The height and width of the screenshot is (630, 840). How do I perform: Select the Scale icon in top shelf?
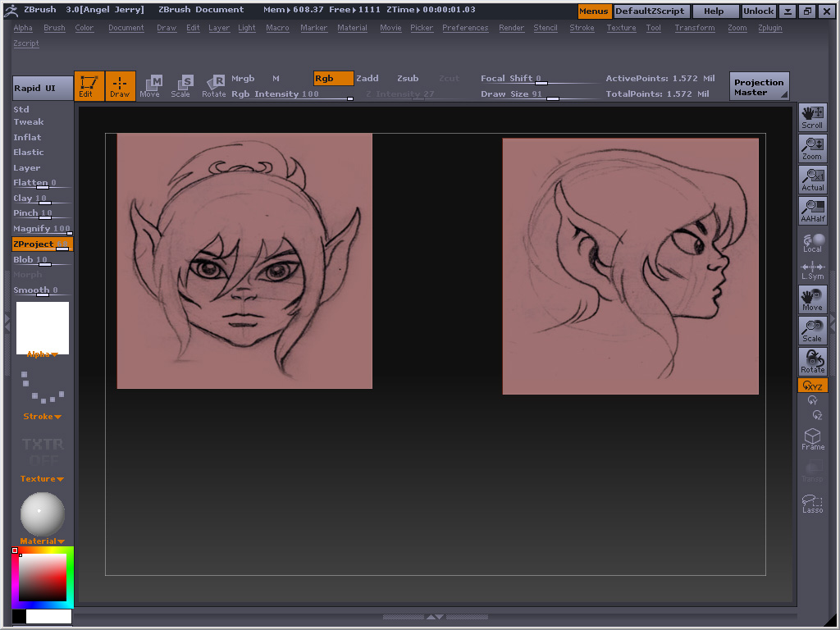click(x=180, y=85)
